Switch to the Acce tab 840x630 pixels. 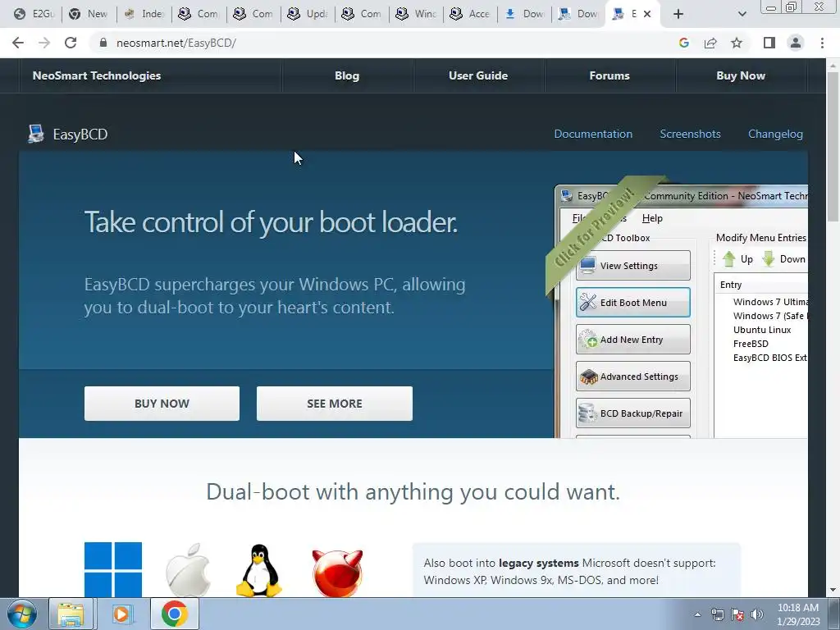coord(470,14)
